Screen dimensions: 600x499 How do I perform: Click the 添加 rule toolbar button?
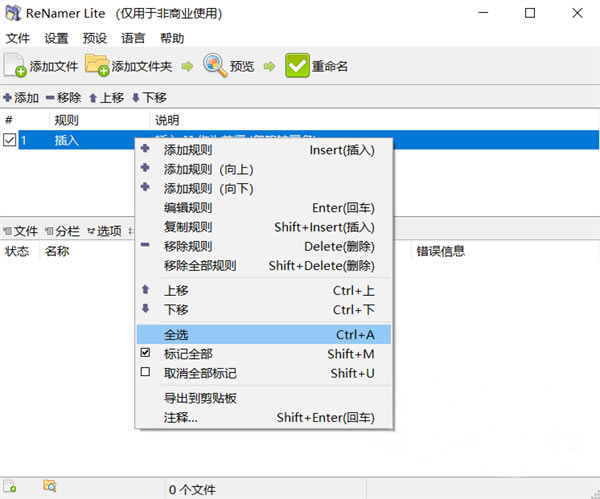[21, 98]
